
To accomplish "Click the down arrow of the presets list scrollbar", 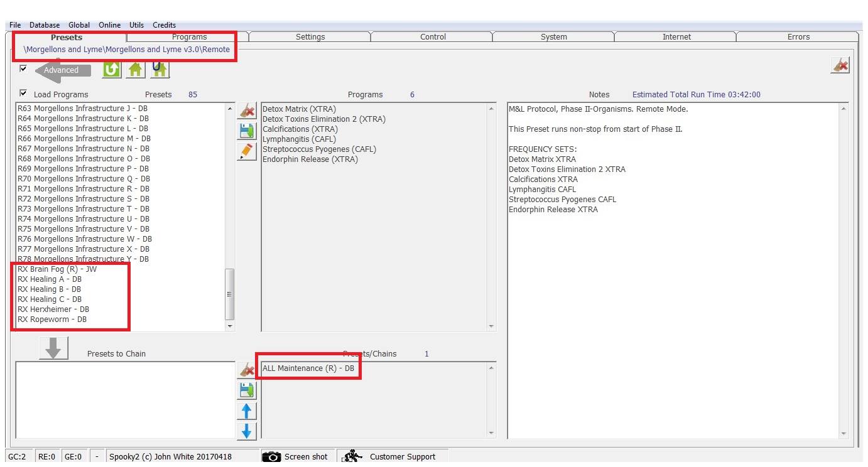I will point(229,326).
